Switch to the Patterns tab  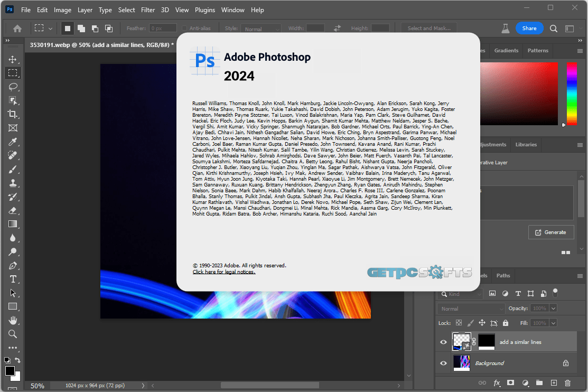point(538,51)
